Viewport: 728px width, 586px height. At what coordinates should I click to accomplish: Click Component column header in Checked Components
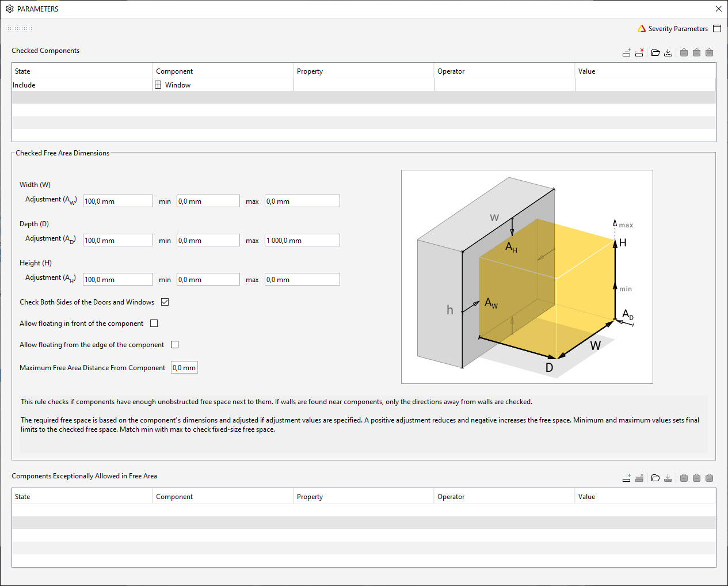223,71
